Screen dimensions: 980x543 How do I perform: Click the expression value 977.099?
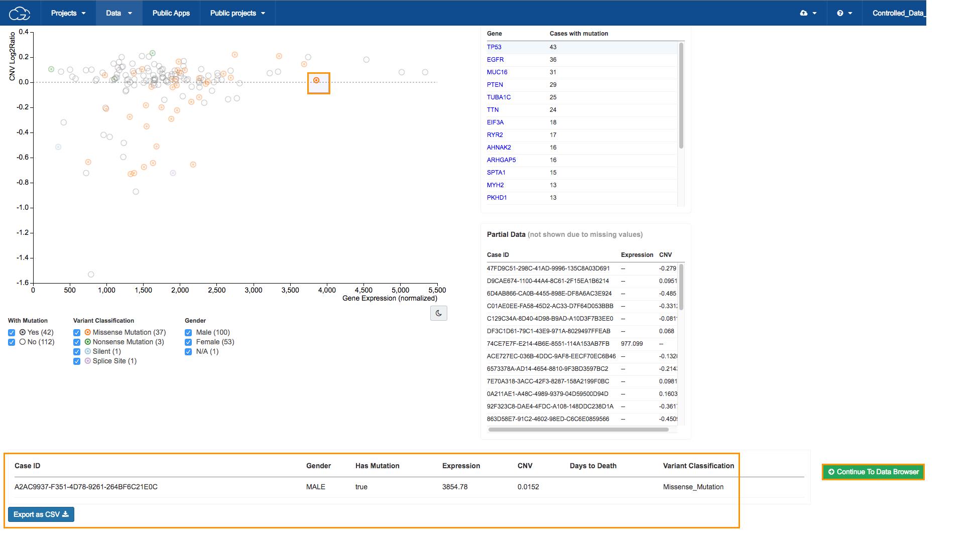tap(632, 344)
